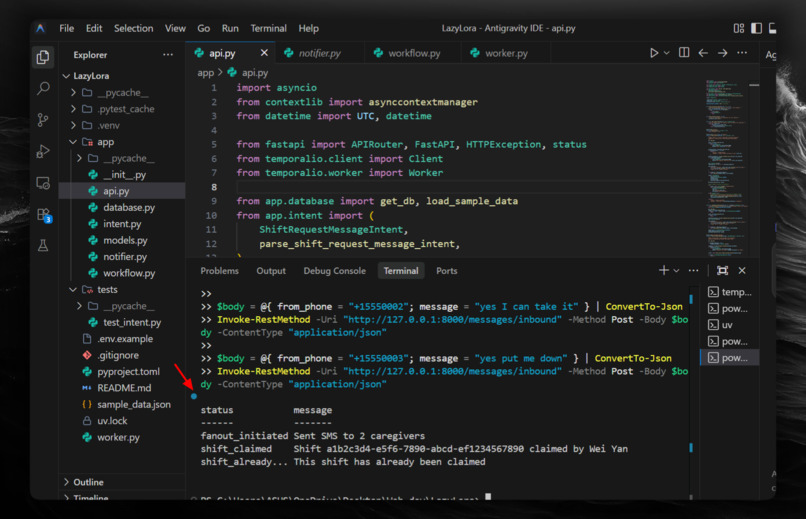This screenshot has height=519, width=806.
Task: Open Run and Debug view
Action: 43,152
